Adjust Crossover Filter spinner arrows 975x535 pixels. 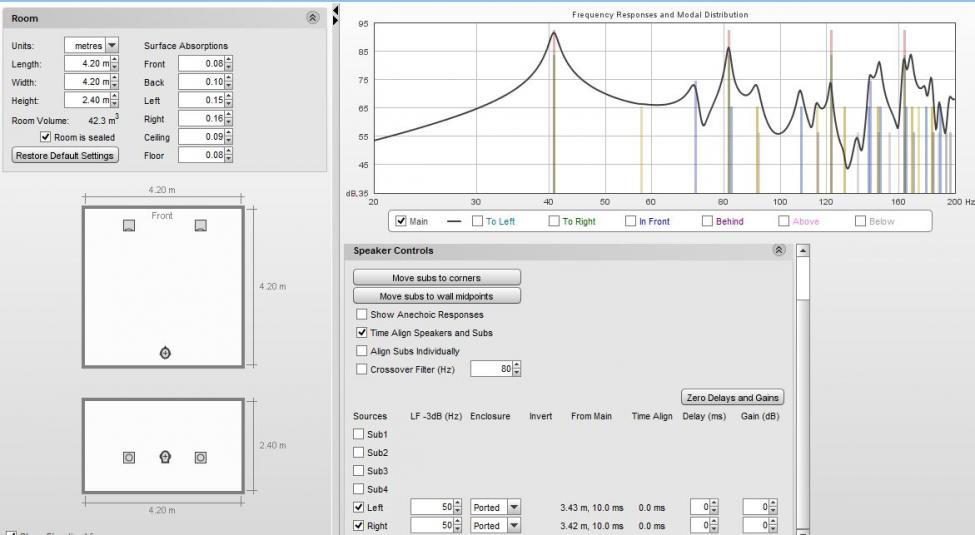tap(517, 369)
